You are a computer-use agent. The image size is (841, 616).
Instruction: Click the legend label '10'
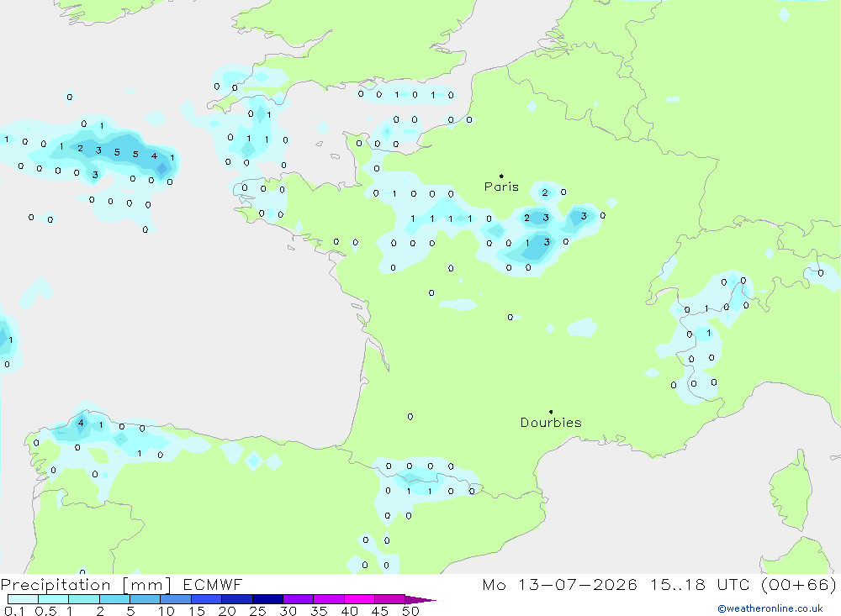click(x=167, y=611)
